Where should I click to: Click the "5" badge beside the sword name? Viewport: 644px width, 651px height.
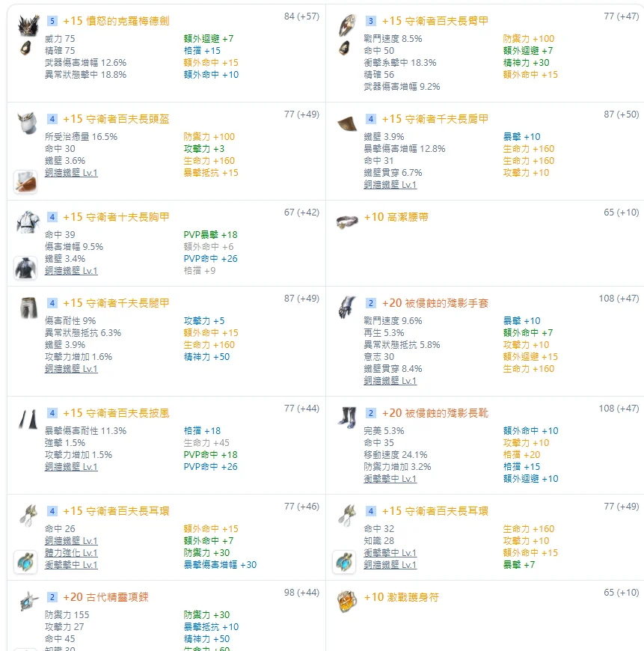coord(52,21)
